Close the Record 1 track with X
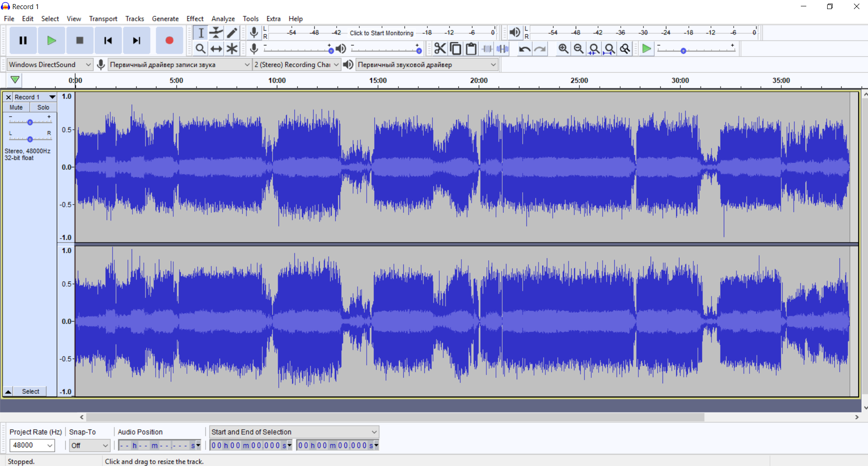The image size is (868, 466). pyautogui.click(x=8, y=97)
